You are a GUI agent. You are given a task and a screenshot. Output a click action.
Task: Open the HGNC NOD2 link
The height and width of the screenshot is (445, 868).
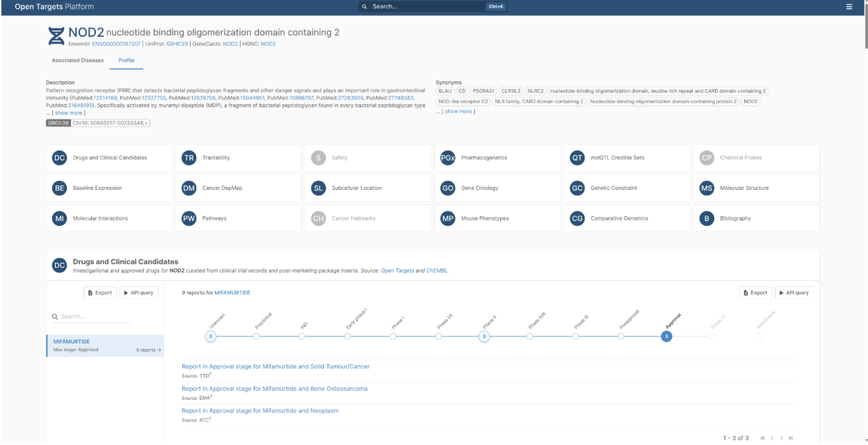click(x=268, y=44)
